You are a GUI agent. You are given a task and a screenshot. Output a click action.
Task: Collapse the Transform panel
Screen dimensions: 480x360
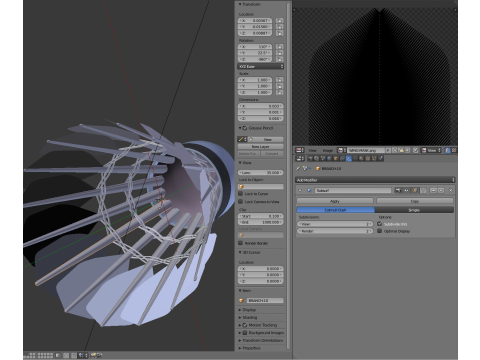pos(240,4)
